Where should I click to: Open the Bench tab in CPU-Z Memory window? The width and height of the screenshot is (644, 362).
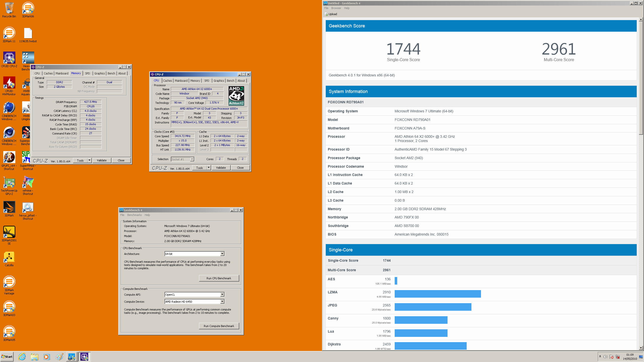tap(111, 73)
